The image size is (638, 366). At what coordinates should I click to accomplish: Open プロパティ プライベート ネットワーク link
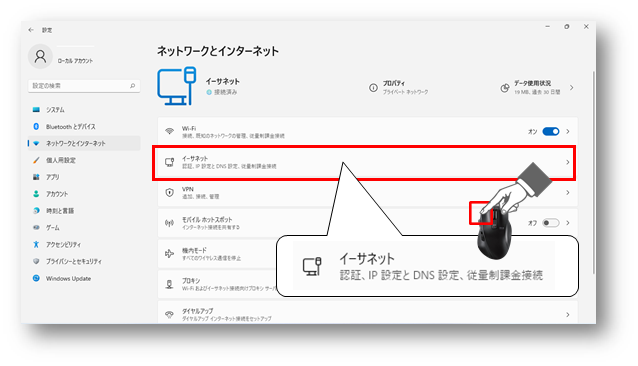[x=398, y=87]
